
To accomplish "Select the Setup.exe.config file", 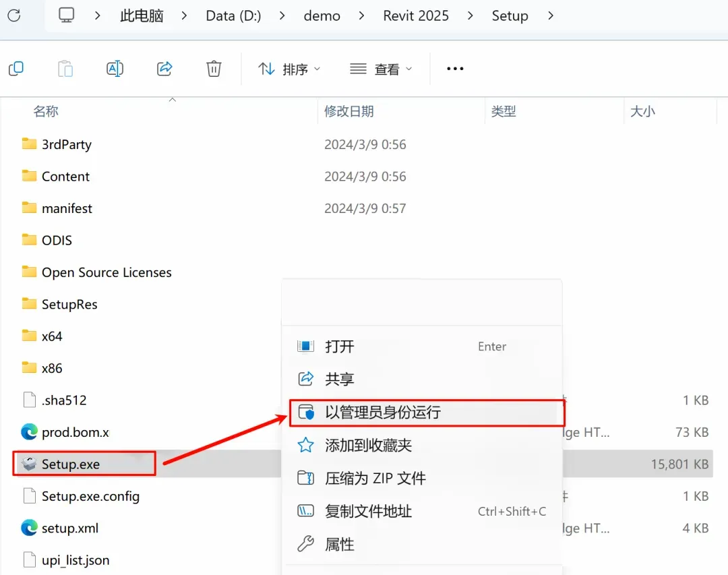I will pyautogui.click(x=90, y=497).
